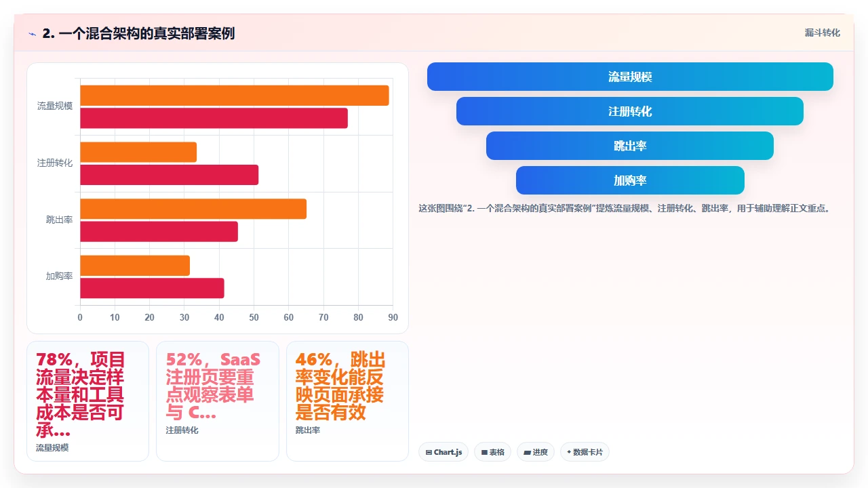The width and height of the screenshot is (868, 488).
Task: Select the 流量规模 funnel stage
Action: pyautogui.click(x=630, y=77)
